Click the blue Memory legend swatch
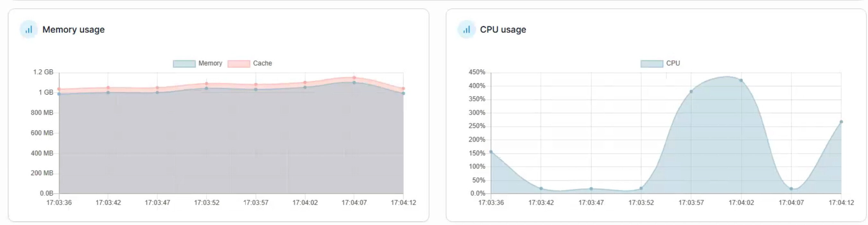This screenshot has width=868, height=225. tap(184, 64)
